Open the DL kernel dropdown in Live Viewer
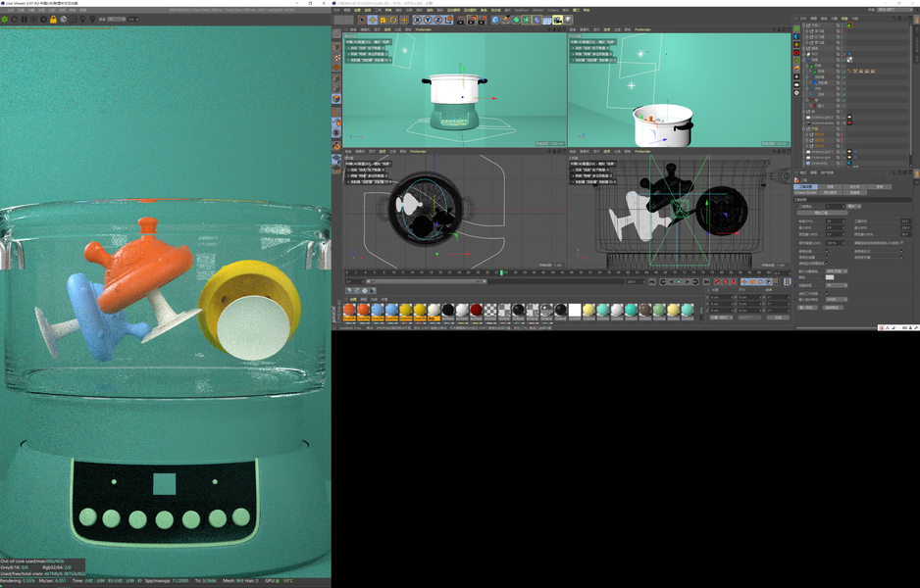 [x=116, y=20]
